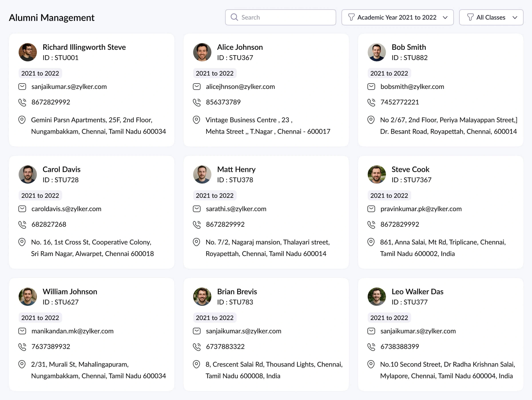The image size is (532, 400).
Task: Click the mail icon on Carol Davis's card
Action: (22, 209)
